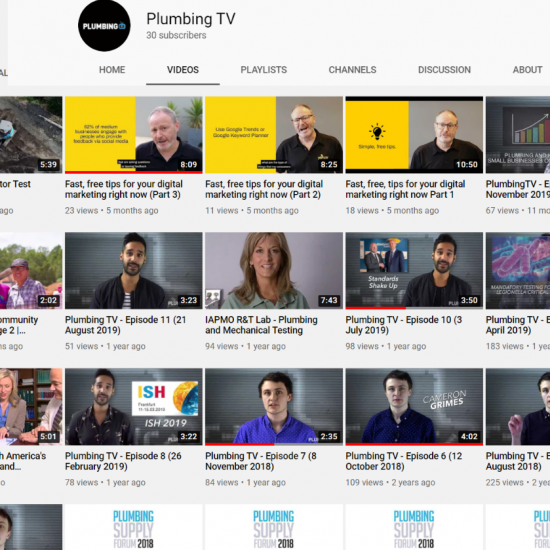Image resolution: width=550 pixels, height=550 pixels.
Task: Open the Episode 8 ISH 2019 thumbnail
Action: (x=134, y=407)
